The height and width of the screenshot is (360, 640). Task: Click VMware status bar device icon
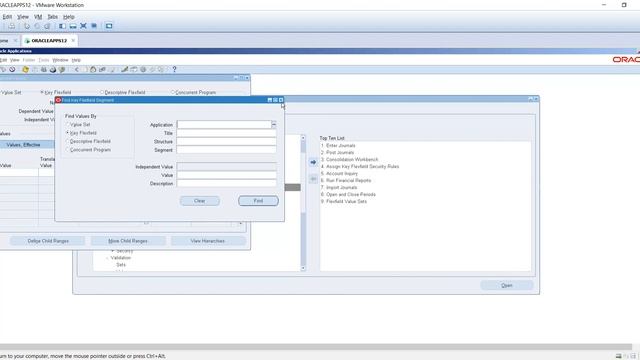coord(618,356)
